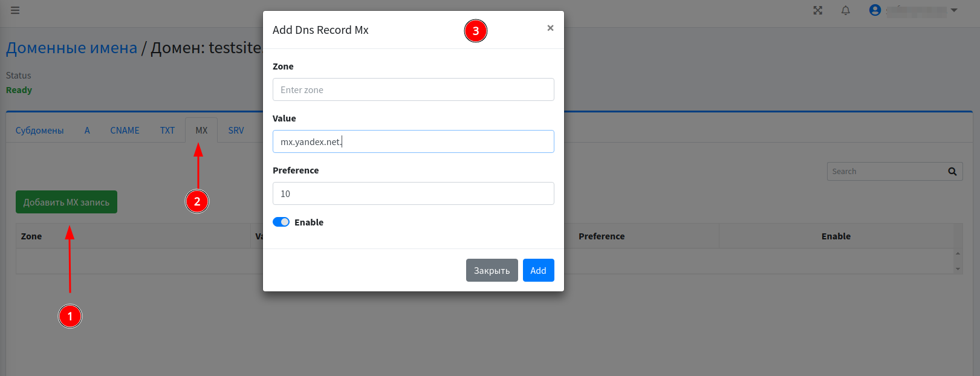Click the user profile avatar icon
Screen dimensions: 980x376
(x=874, y=10)
